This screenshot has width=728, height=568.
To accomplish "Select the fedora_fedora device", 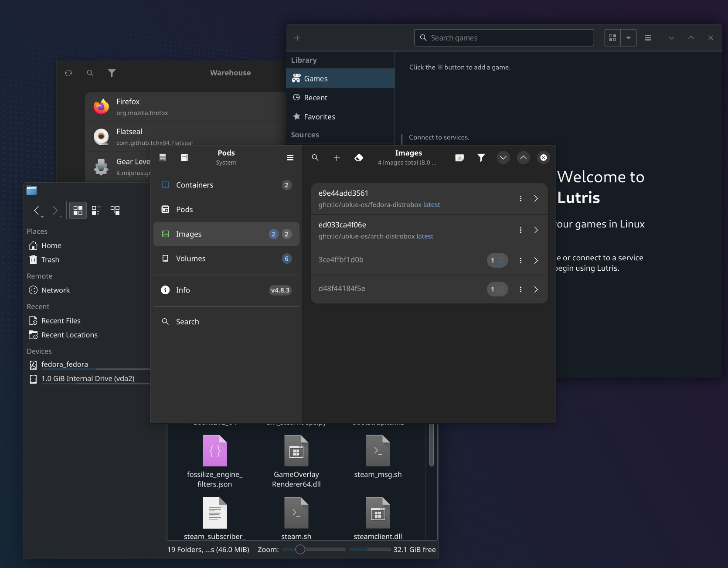I will (x=87, y=364).
